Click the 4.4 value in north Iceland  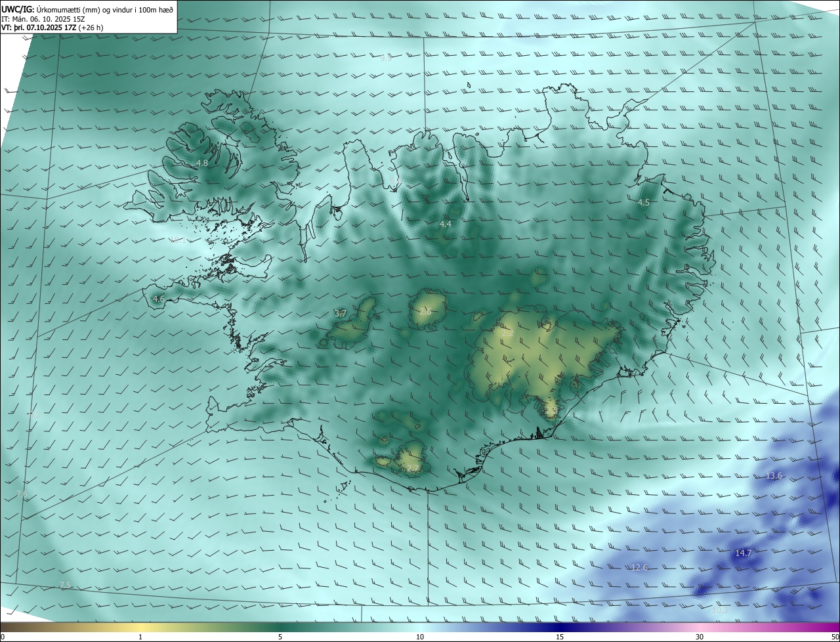[x=445, y=225]
